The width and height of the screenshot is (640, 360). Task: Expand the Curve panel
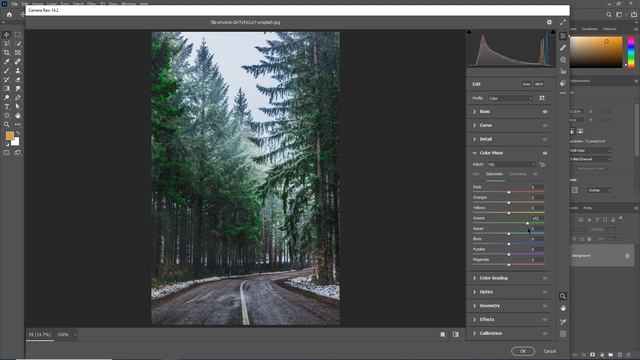[474, 125]
